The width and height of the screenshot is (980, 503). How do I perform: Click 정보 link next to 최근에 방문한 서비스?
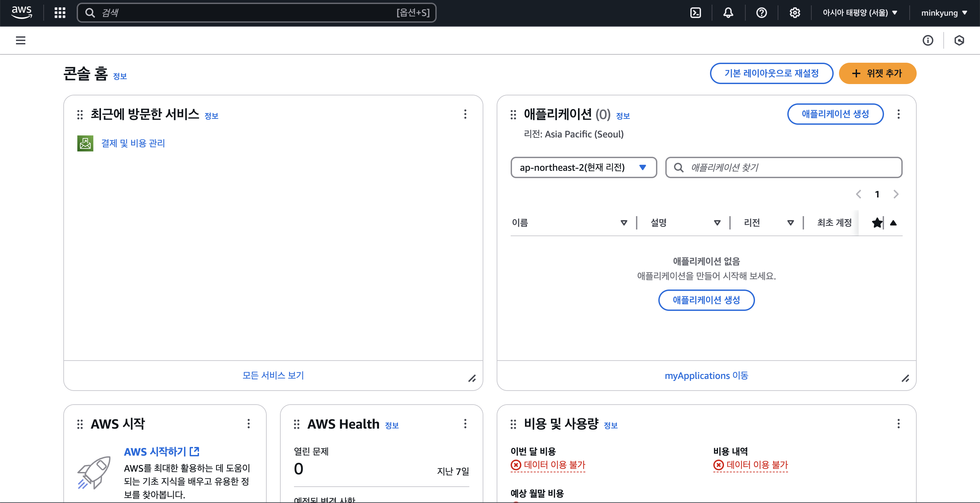coord(212,116)
